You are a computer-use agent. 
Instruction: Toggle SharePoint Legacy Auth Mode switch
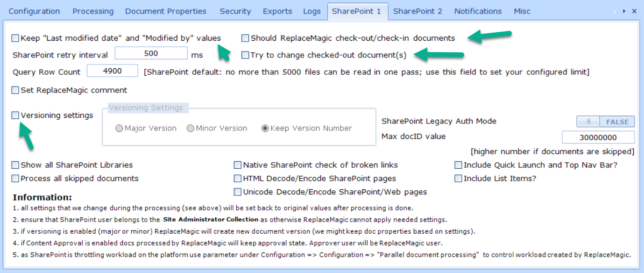pyautogui.click(x=605, y=122)
